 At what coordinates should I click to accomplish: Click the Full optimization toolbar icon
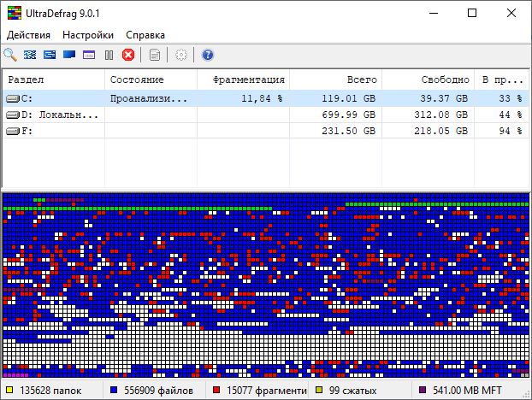click(69, 56)
